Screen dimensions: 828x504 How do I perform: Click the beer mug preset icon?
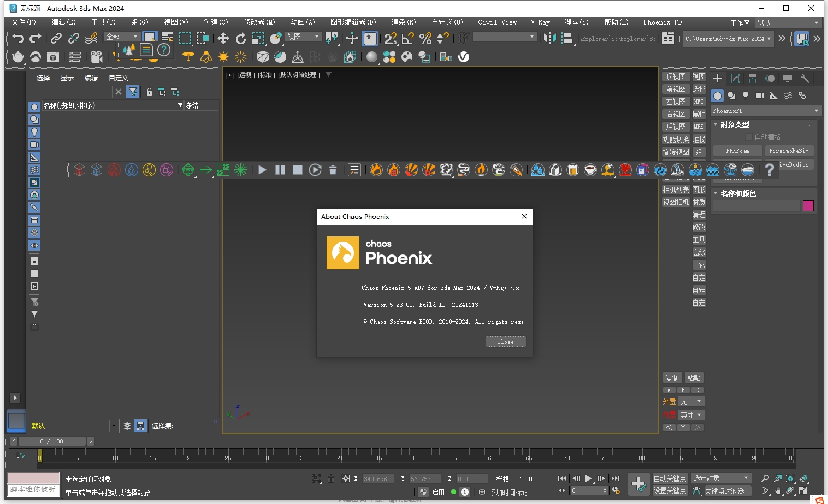coord(573,170)
